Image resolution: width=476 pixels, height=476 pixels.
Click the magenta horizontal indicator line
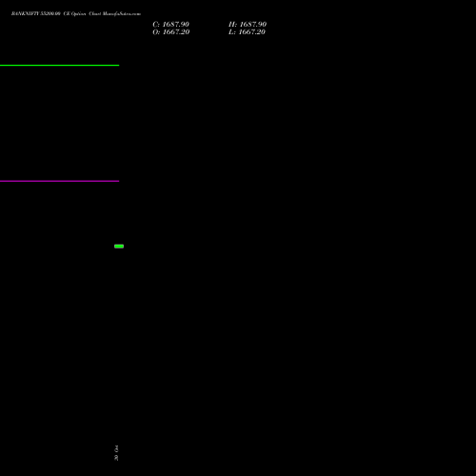[x=59, y=181]
